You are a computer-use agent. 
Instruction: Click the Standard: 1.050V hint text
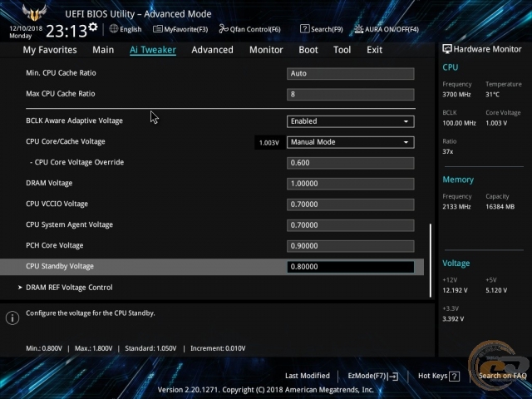[150, 348]
